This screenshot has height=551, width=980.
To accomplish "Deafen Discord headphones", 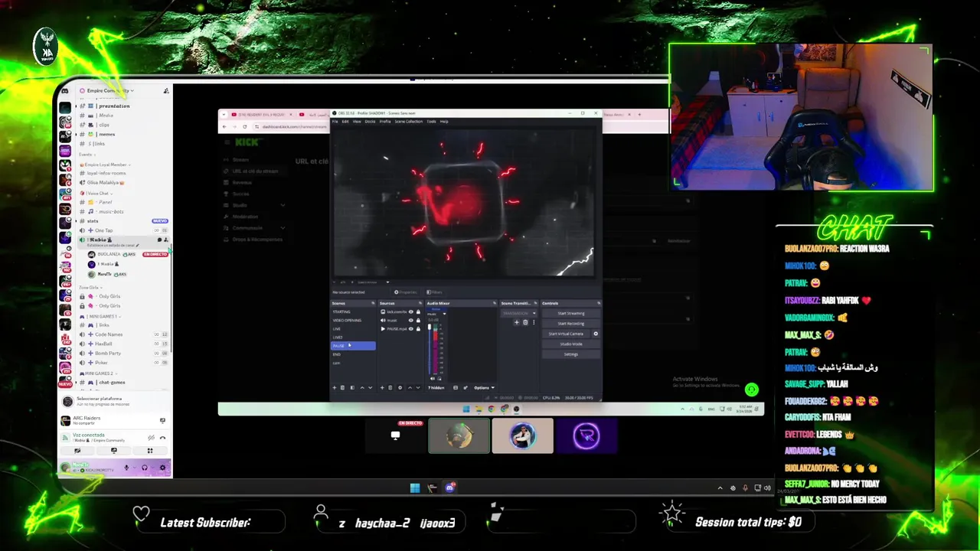I will tap(144, 468).
